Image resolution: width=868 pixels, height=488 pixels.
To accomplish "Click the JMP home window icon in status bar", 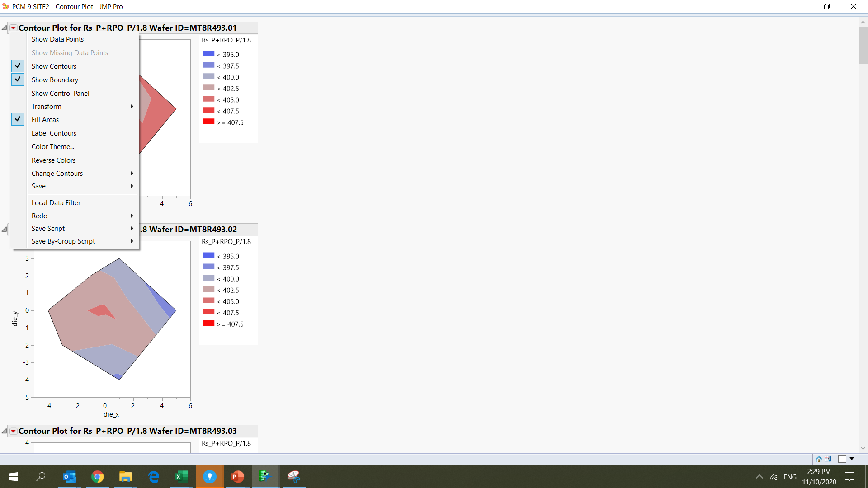I will pos(820,459).
